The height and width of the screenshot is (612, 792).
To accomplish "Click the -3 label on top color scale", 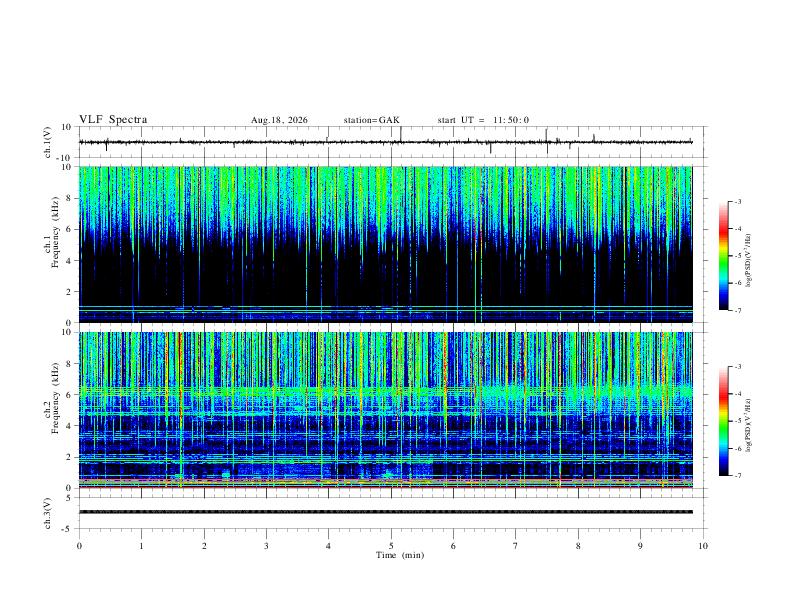I will coord(737,201).
